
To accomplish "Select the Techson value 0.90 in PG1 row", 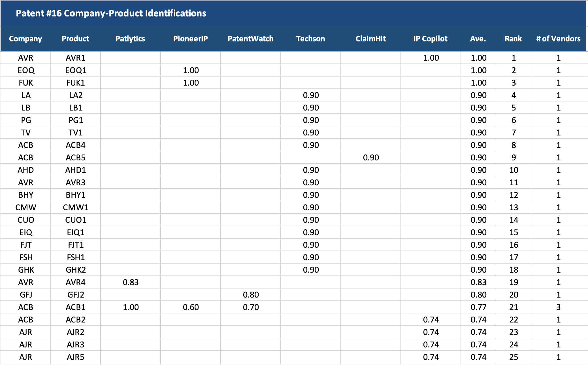I will 311,120.
